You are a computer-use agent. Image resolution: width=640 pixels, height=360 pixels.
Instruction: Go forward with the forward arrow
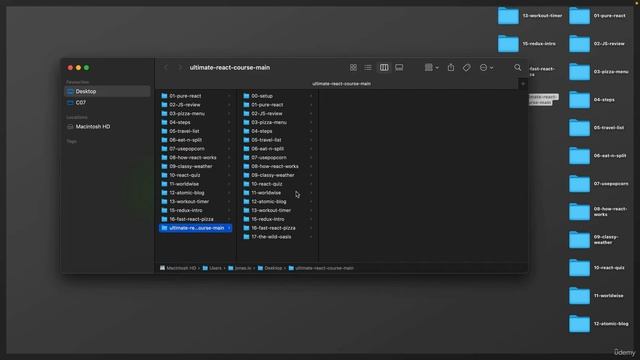(180, 68)
